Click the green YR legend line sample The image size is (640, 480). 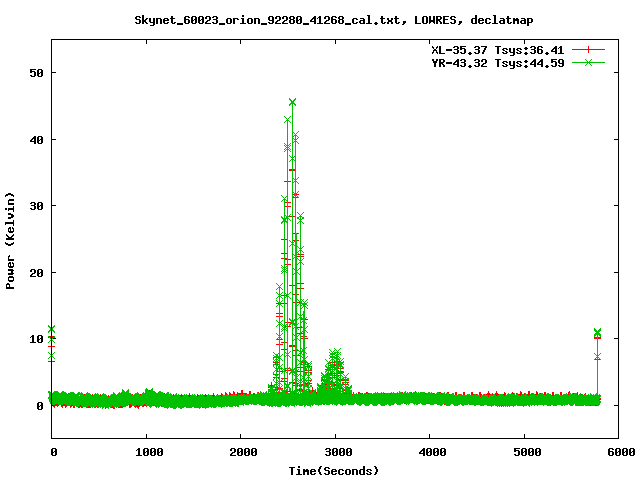coord(588,62)
